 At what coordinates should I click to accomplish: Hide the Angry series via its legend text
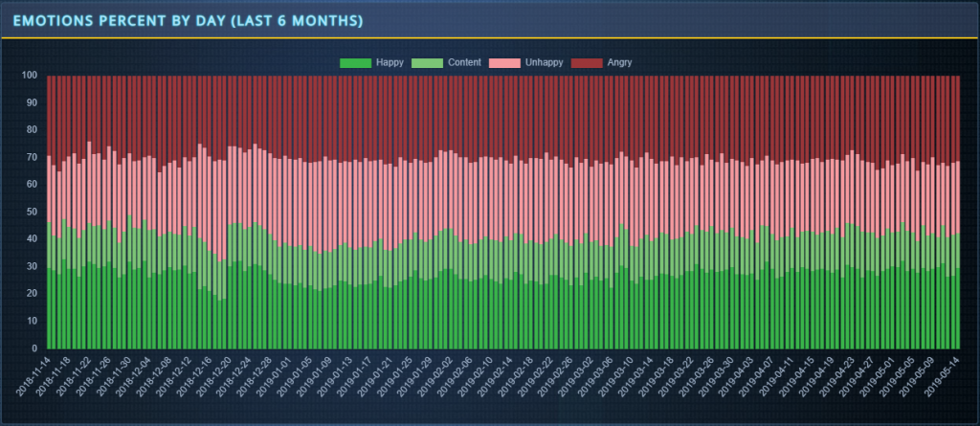tap(619, 62)
